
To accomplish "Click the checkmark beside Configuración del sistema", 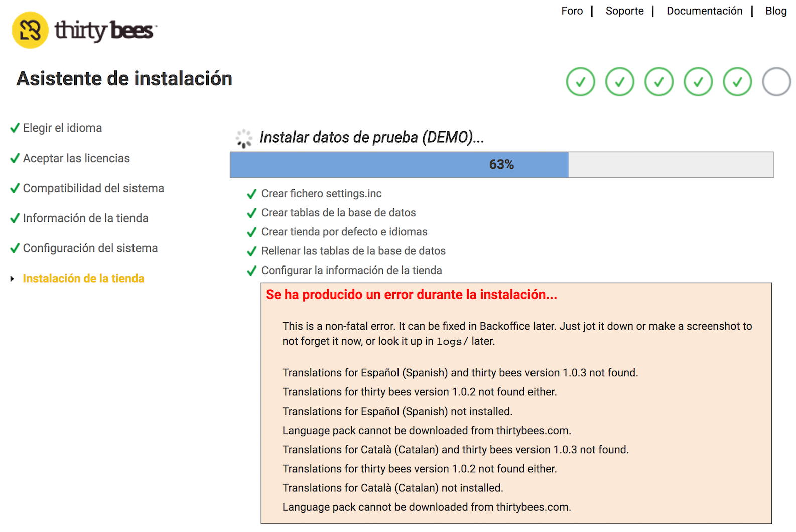I will point(15,248).
